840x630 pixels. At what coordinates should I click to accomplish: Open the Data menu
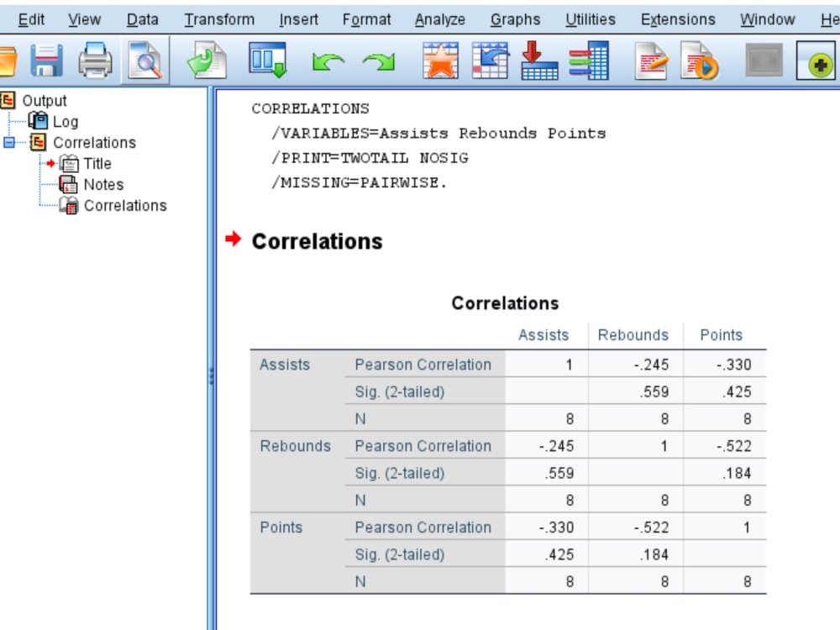tap(143, 20)
